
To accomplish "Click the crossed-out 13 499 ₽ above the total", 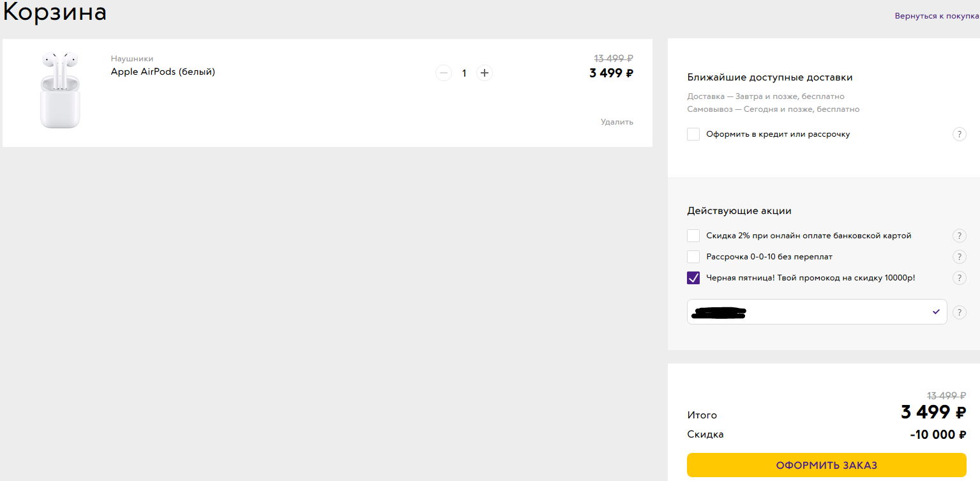I will (946, 395).
